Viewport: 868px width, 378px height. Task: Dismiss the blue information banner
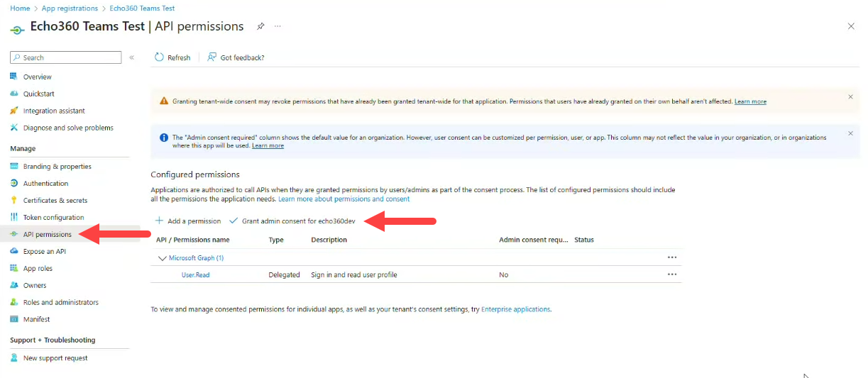tap(850, 133)
